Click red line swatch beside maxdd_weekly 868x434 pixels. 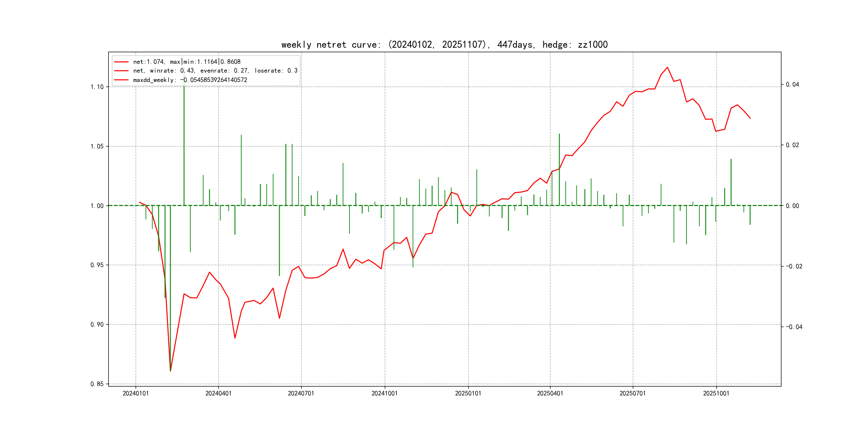click(x=121, y=80)
